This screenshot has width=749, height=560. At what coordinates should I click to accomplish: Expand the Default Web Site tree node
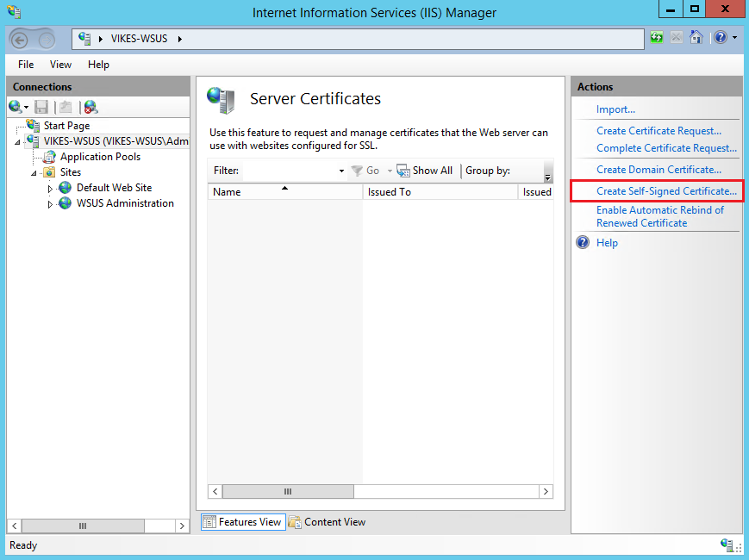[51, 187]
